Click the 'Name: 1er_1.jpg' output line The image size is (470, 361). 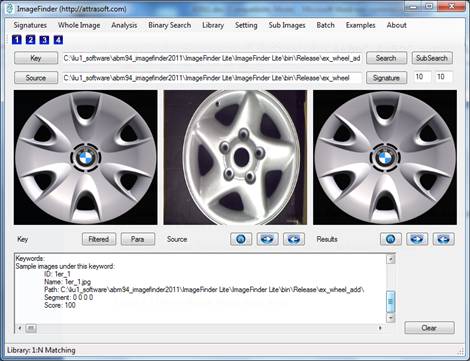click(68, 282)
